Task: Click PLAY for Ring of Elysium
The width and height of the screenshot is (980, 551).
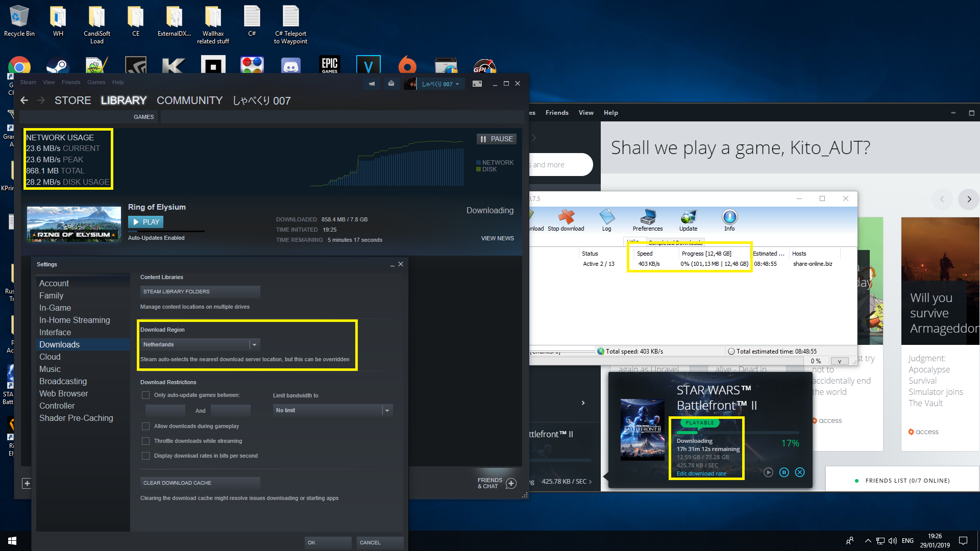Action: (x=145, y=222)
